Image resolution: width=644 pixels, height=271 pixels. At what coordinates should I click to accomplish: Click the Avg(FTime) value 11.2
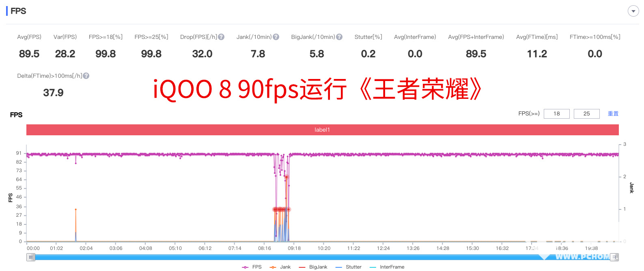[537, 54]
